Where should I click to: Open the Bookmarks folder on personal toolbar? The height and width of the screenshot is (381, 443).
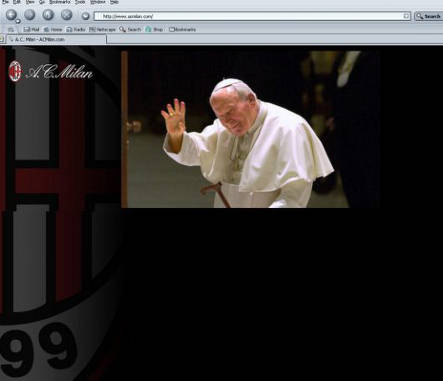(x=182, y=29)
